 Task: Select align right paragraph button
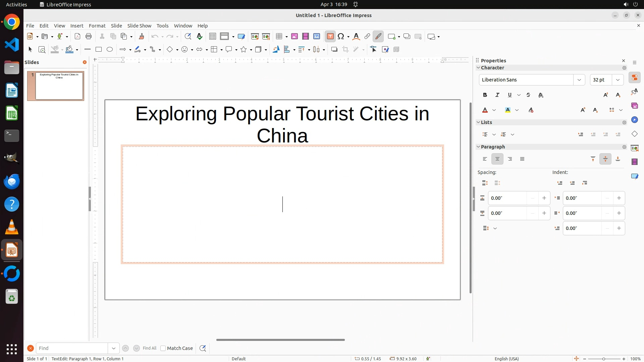coord(510,159)
